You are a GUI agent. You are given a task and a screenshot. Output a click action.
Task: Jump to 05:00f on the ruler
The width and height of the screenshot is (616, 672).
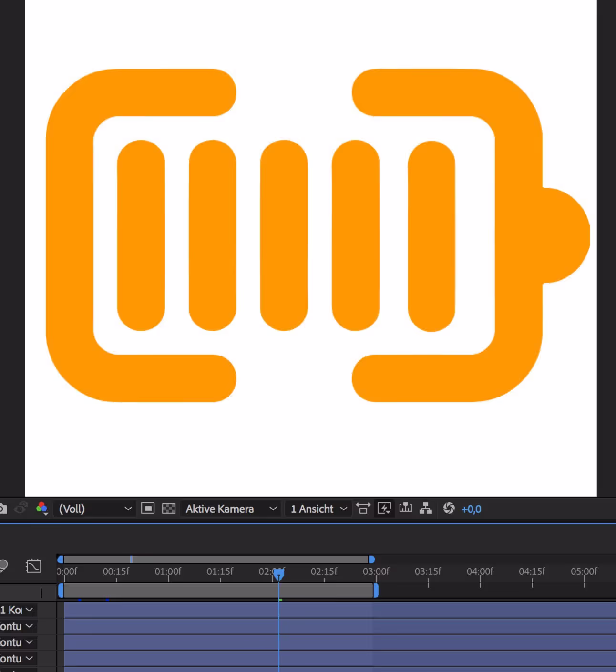tap(584, 571)
